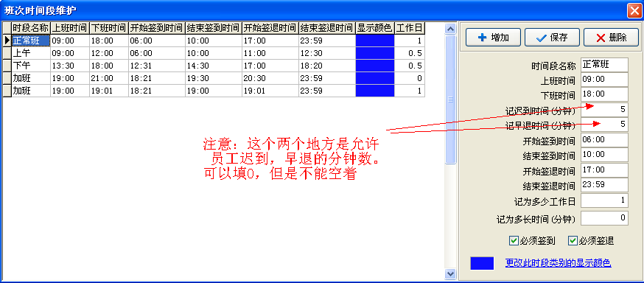Focus the 开始签退时间 input field

[604, 170]
